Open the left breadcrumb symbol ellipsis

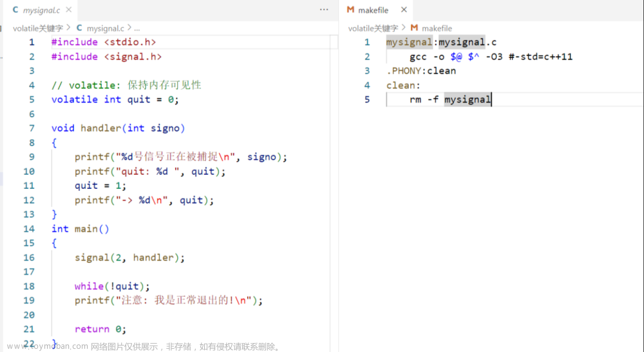pyautogui.click(x=137, y=28)
